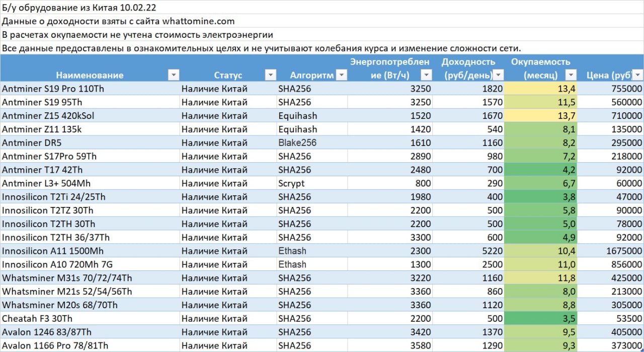The image size is (644, 352).
Task: Select cell 'Whatsminer M20s 68/70Th'
Action: [x=90, y=305]
